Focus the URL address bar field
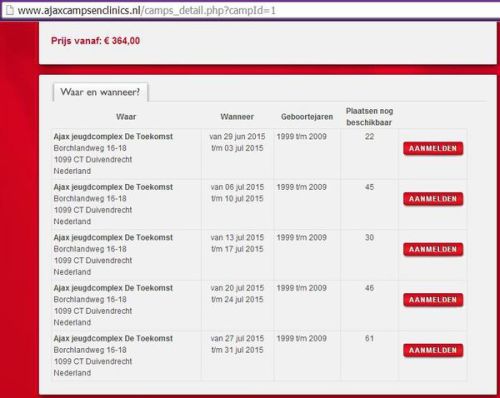The width and height of the screenshot is (500, 398). pyautogui.click(x=250, y=10)
